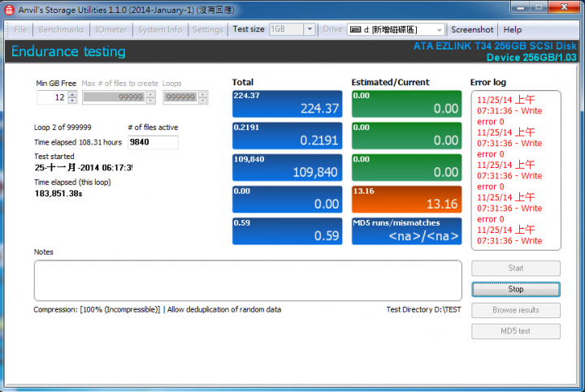The image size is (585, 392).
Task: Click the Screenshot toolbar item
Action: click(472, 29)
